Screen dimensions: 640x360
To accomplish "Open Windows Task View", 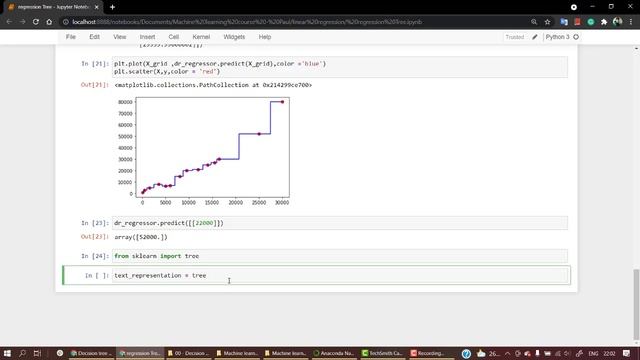I will (x=37, y=353).
